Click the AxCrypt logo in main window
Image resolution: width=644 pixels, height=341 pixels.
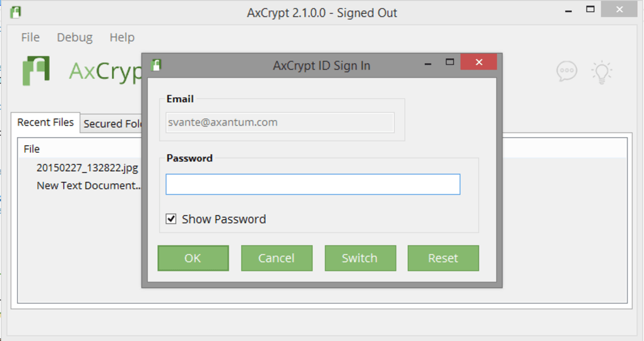coord(36,71)
